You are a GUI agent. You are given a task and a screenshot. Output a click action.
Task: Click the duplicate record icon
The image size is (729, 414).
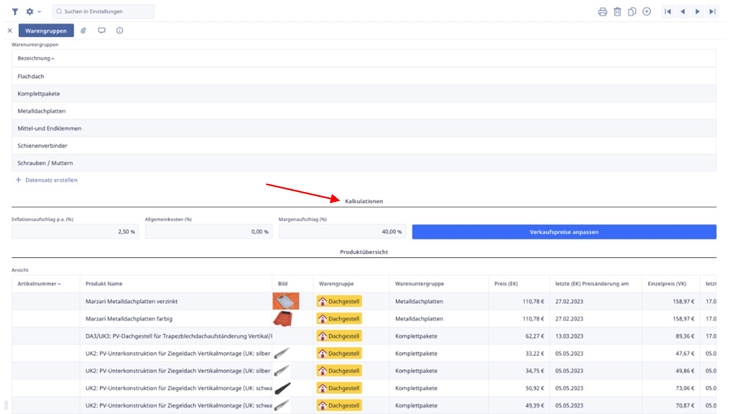(632, 12)
